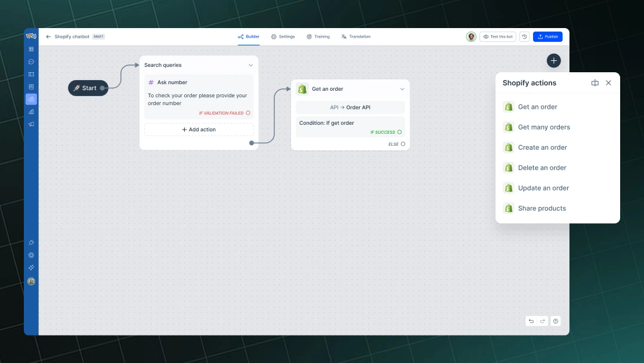644x363 pixels.
Task: Switch to the Settings tab
Action: [283, 36]
